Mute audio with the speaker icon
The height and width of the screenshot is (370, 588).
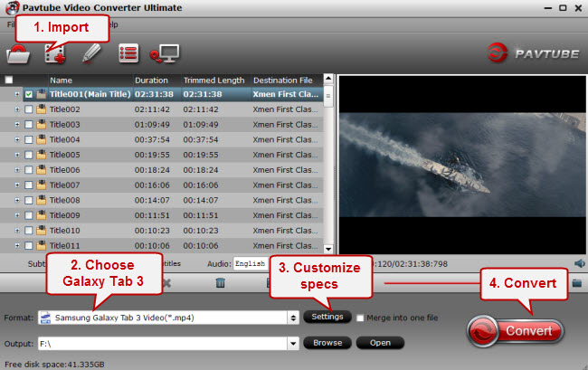pyautogui.click(x=579, y=263)
